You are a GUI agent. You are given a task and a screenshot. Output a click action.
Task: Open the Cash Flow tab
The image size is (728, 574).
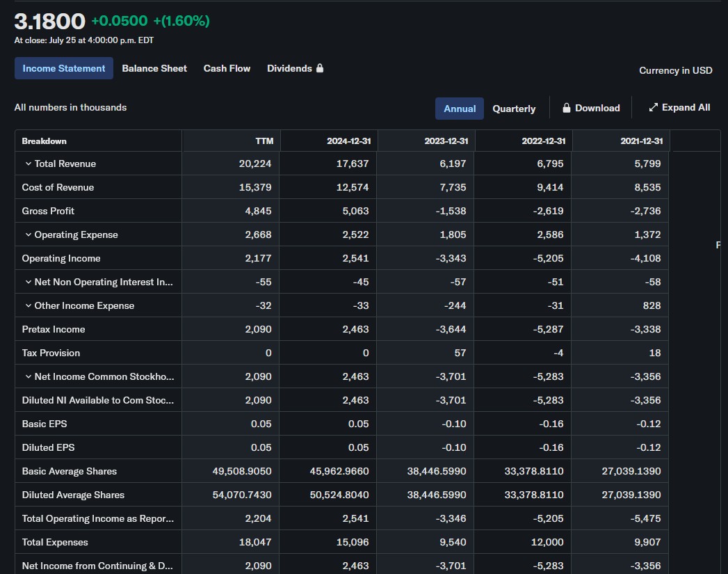227,68
